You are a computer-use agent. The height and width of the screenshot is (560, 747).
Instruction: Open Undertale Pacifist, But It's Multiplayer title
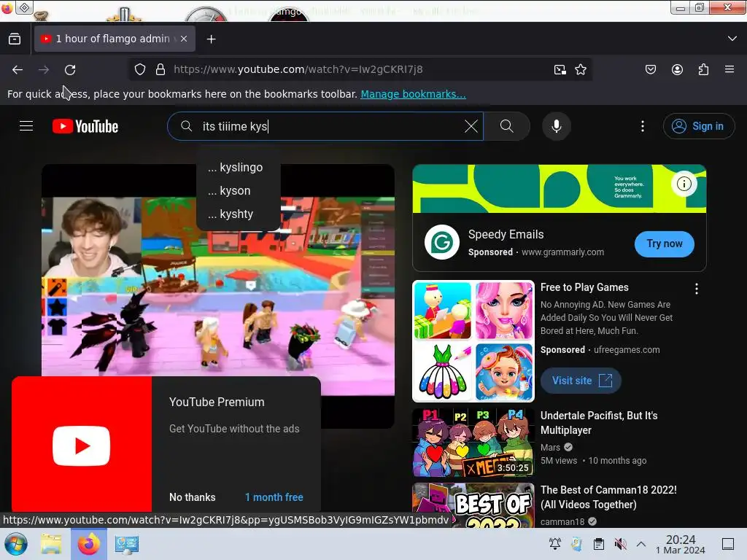click(599, 422)
